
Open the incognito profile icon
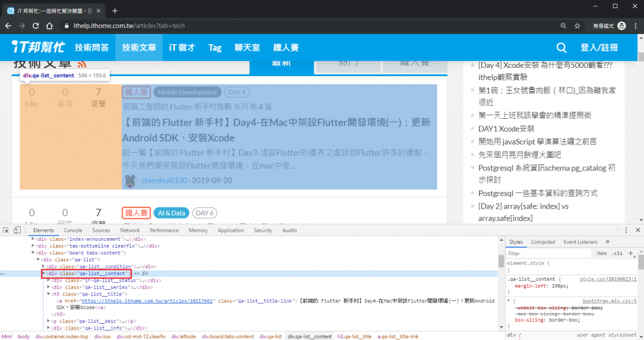(x=621, y=26)
